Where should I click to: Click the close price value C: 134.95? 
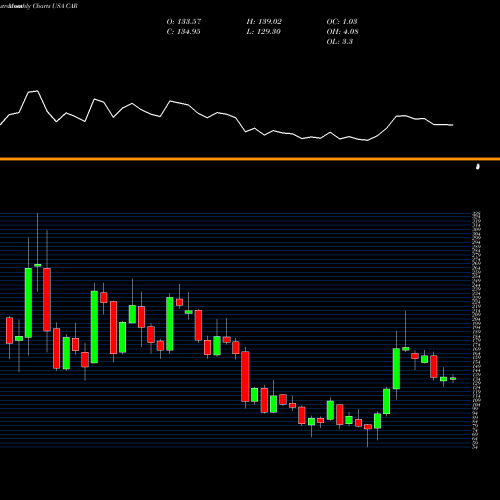(183, 32)
